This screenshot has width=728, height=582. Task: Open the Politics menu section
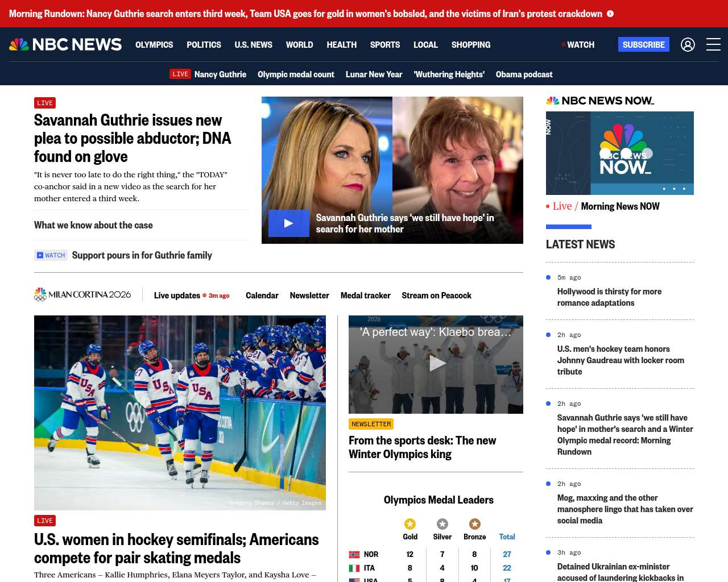pyautogui.click(x=204, y=44)
